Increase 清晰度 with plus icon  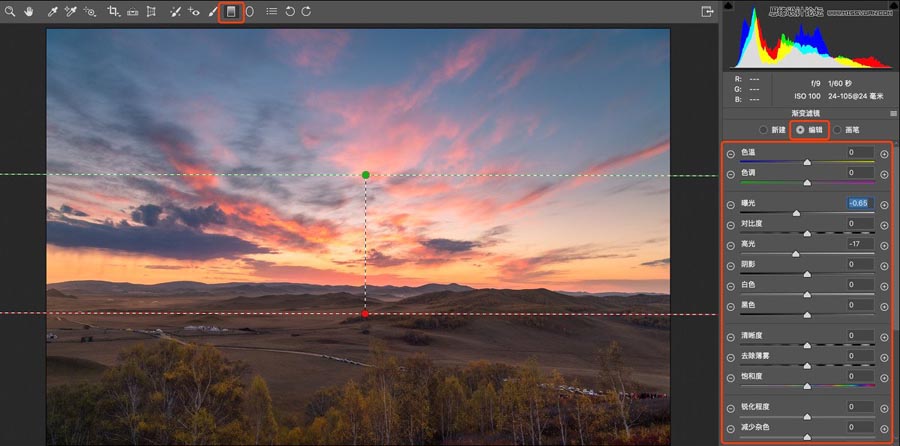click(884, 337)
